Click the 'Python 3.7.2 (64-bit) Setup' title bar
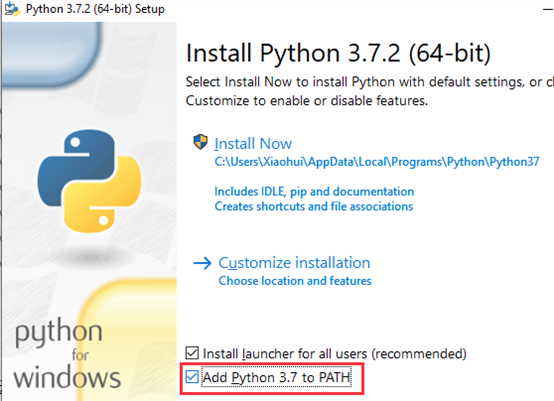 (95, 9)
